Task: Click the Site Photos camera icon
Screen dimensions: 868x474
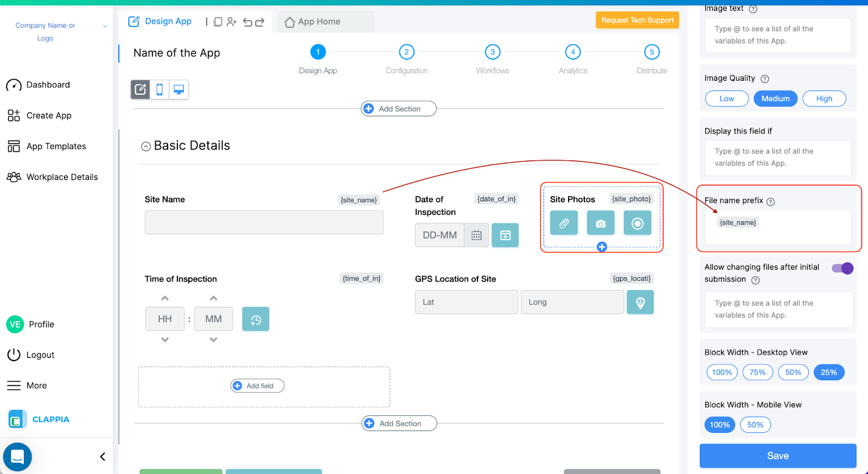Action: tap(601, 223)
